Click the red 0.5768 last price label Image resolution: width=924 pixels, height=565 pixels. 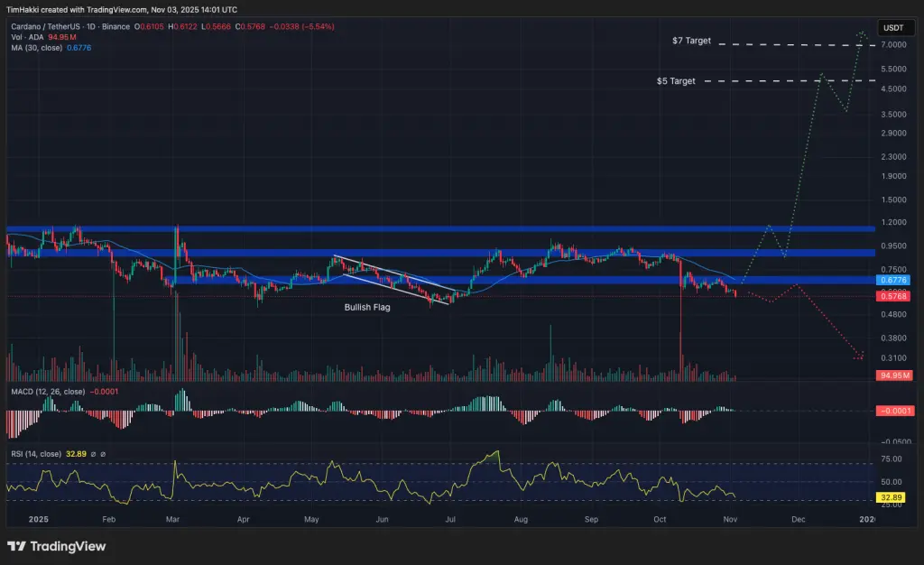(x=892, y=295)
